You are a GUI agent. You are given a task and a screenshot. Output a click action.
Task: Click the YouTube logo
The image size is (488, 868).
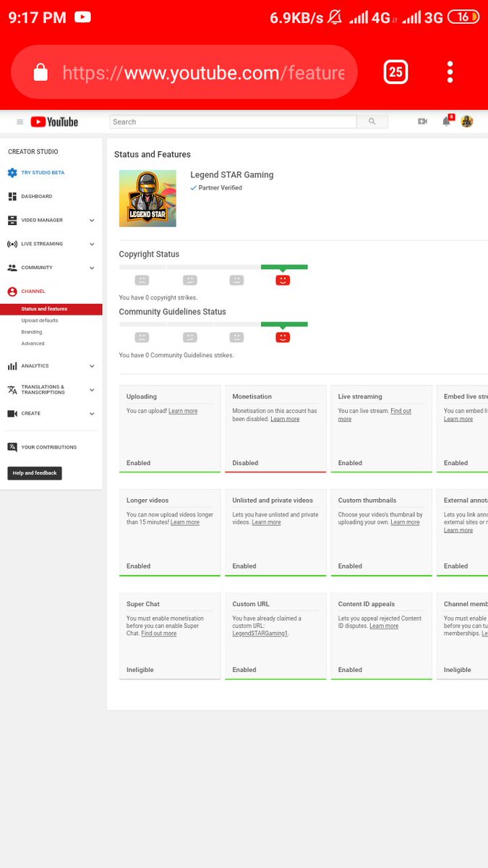(x=54, y=122)
